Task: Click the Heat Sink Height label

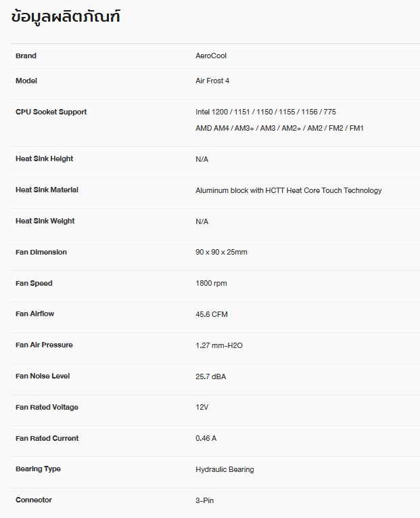Action: coord(44,158)
